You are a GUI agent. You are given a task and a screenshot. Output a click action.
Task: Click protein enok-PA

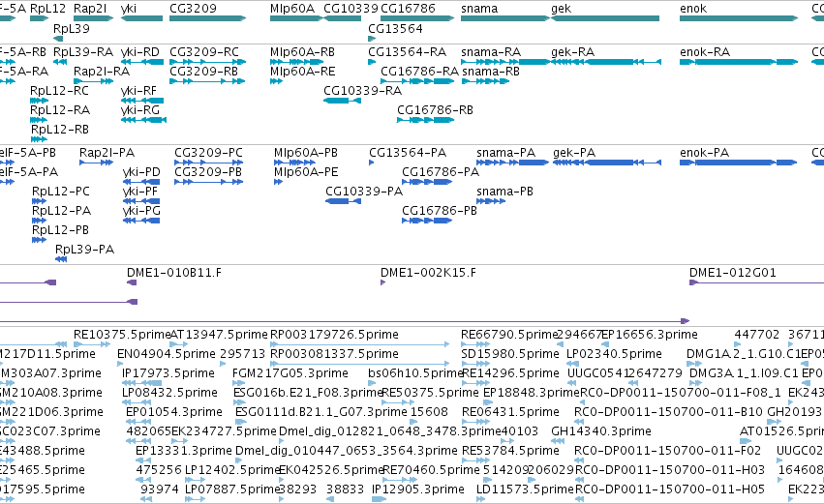click(704, 153)
